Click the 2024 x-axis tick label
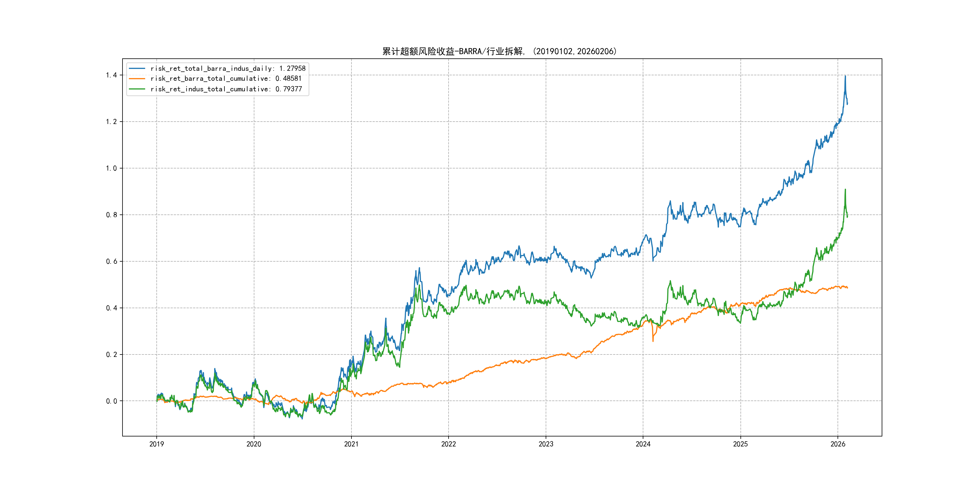Viewport: 980px width, 490px height. (x=643, y=444)
